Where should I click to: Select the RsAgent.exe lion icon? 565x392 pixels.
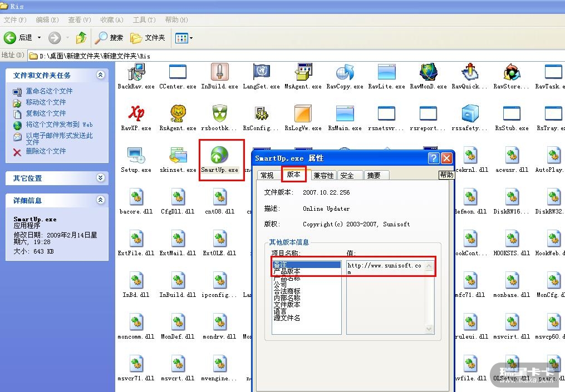tap(178, 113)
